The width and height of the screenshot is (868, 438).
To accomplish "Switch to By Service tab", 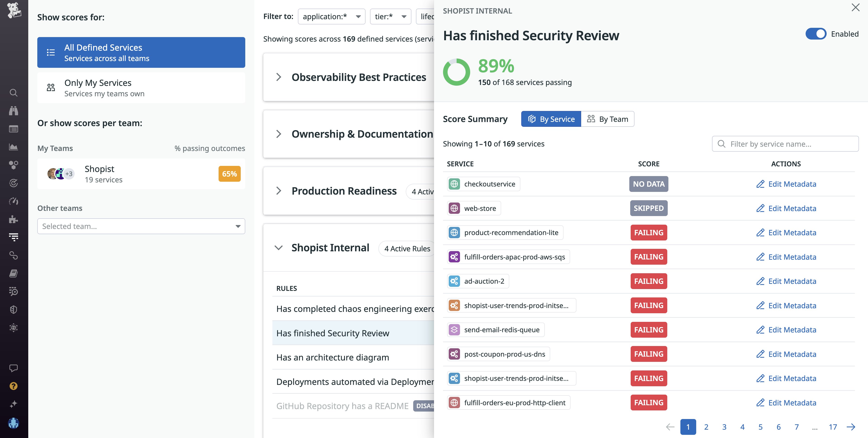I will [x=551, y=119].
